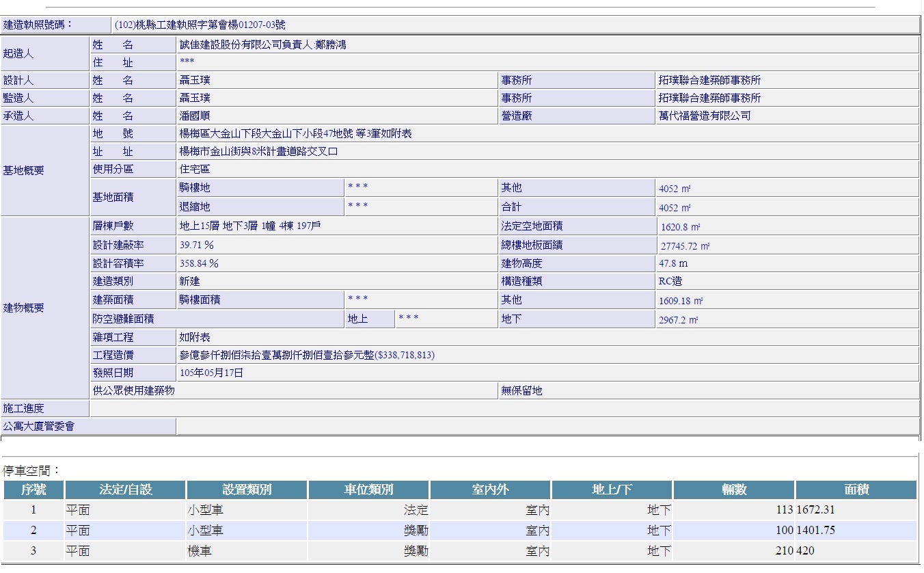The height and width of the screenshot is (573, 924).
Task: Select total floor area 27745.72 ㎡
Action: click(x=685, y=246)
